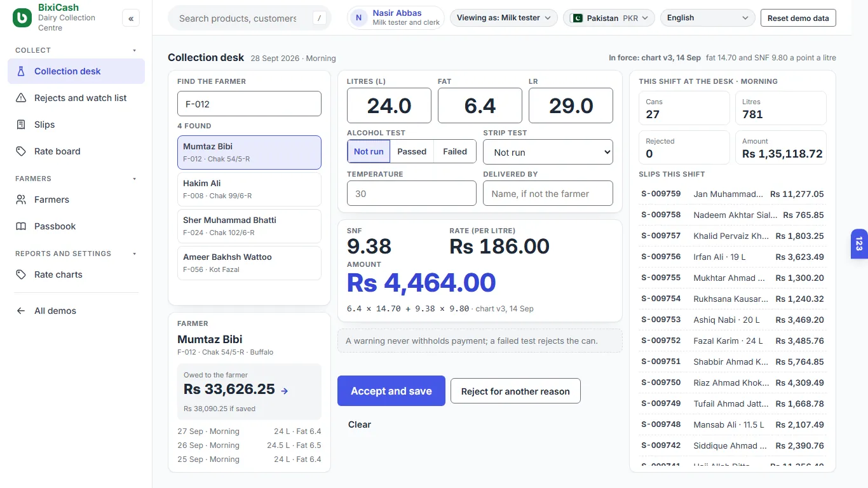Open the Rate charts page
This screenshot has width=868, height=488.
point(76,274)
